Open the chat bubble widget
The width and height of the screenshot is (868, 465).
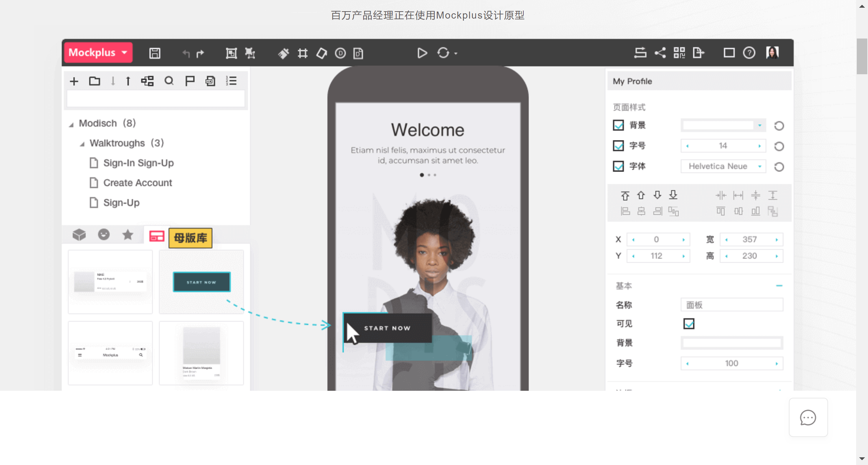pyautogui.click(x=808, y=417)
